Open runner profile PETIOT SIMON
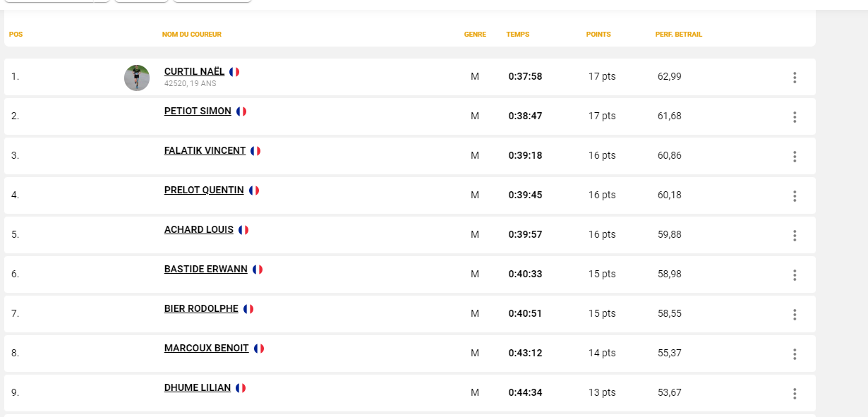868x417 pixels. (198, 111)
